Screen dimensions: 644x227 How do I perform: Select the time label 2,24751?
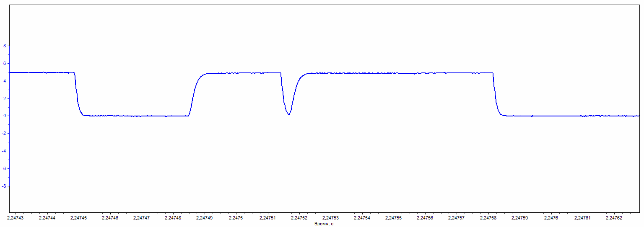pyautogui.click(x=267, y=218)
